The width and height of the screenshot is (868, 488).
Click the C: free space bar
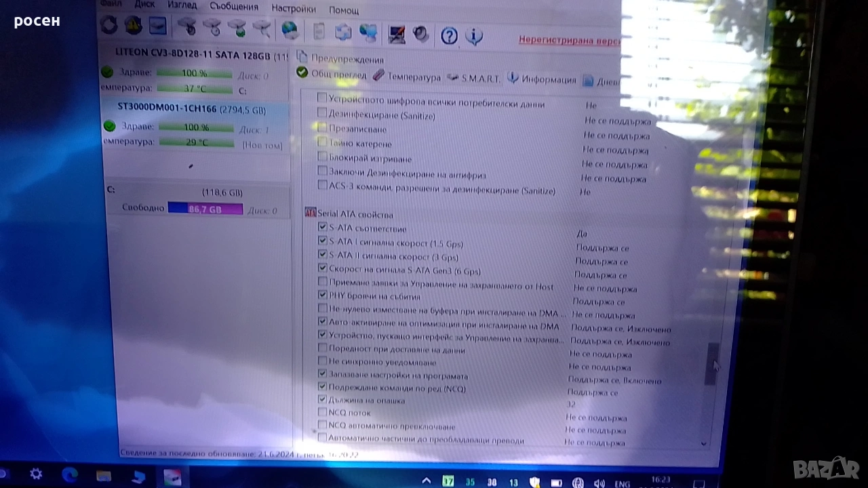205,209
